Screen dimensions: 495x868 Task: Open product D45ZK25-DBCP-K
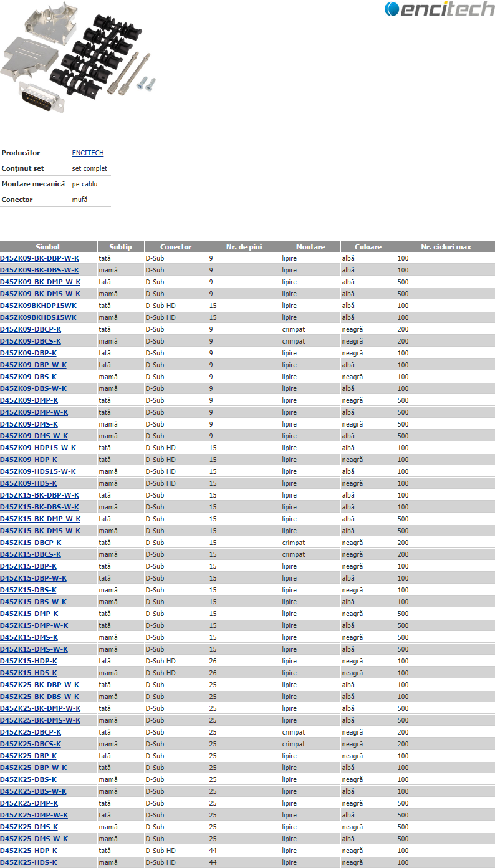tap(31, 732)
